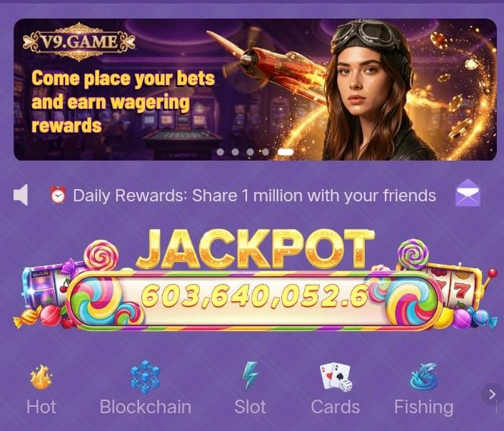Viewport: 504px width, 431px height.
Task: Go to first banner slide dot
Action: point(220,152)
